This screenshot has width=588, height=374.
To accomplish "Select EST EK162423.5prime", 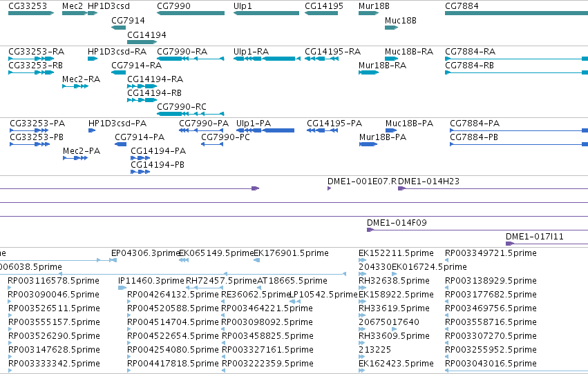I will 396,364.
